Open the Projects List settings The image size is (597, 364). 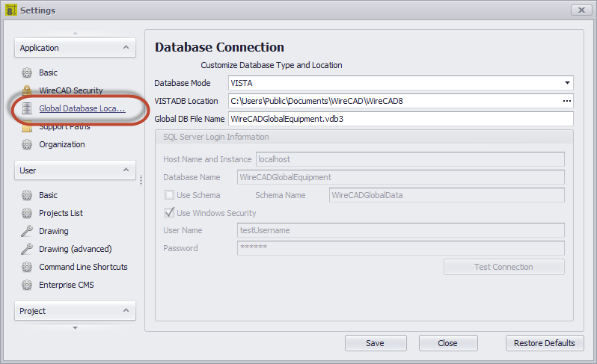(x=61, y=213)
